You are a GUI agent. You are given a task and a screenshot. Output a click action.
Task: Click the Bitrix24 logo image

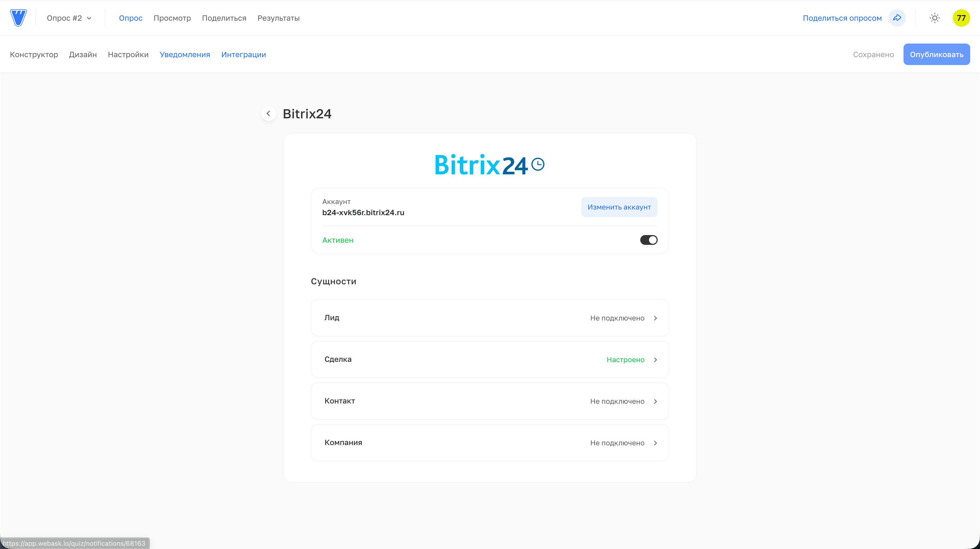coord(489,165)
